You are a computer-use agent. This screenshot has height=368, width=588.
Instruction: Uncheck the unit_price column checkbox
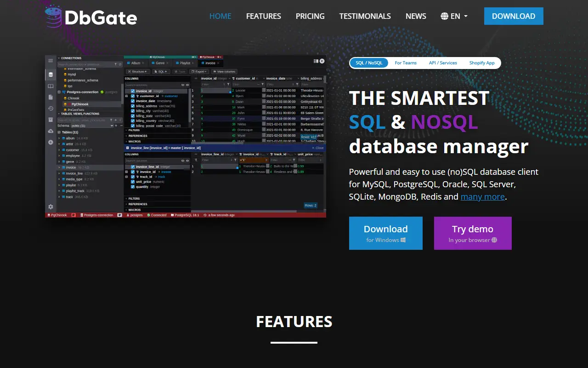133,182
